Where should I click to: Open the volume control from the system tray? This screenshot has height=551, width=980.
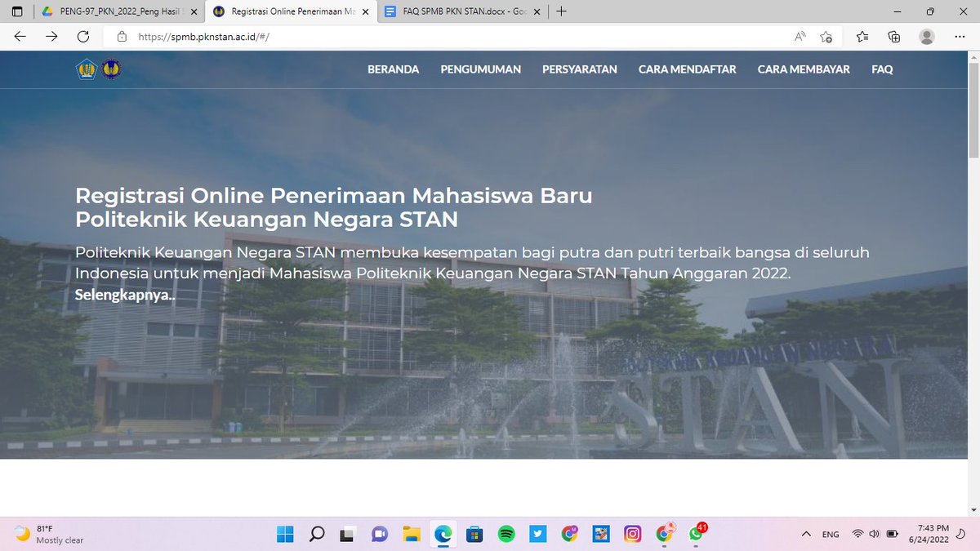coord(873,533)
